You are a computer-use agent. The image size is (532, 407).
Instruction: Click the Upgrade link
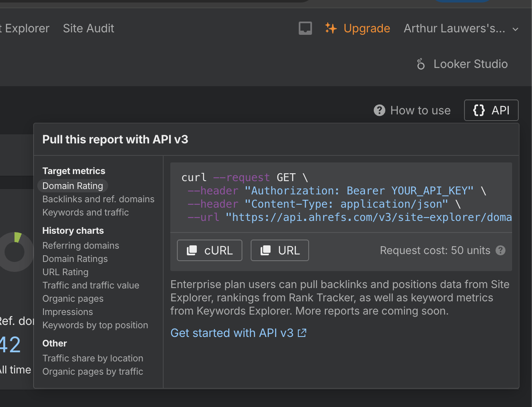coord(367,28)
